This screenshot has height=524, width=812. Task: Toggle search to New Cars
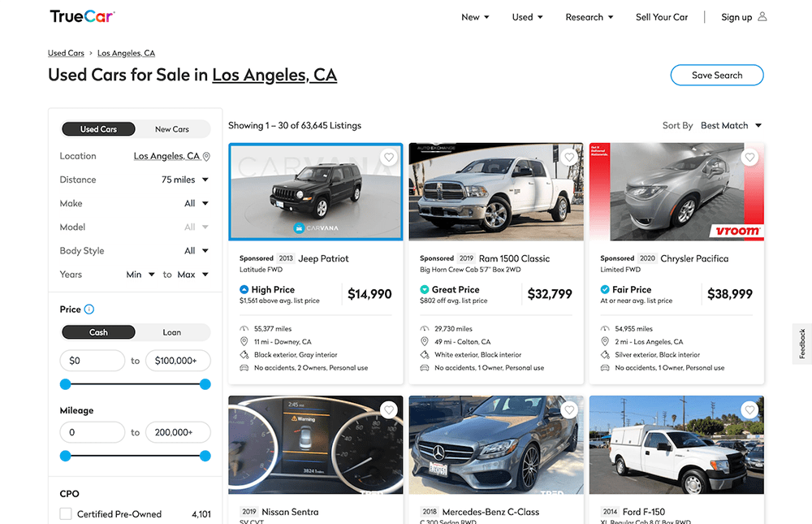tap(172, 128)
